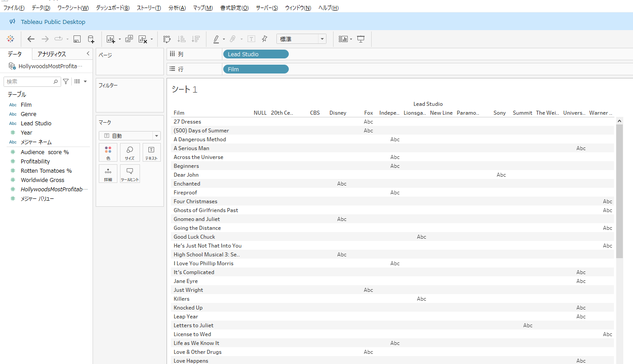
Task: Click the Lead Studio pill on columns
Action: coord(256,54)
